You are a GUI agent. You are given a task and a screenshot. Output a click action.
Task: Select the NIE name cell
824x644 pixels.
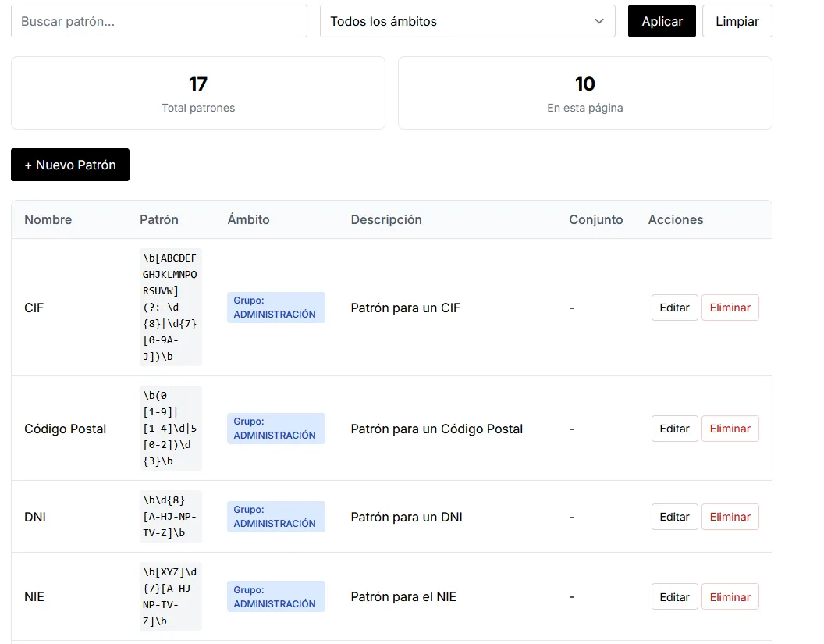pos(34,596)
